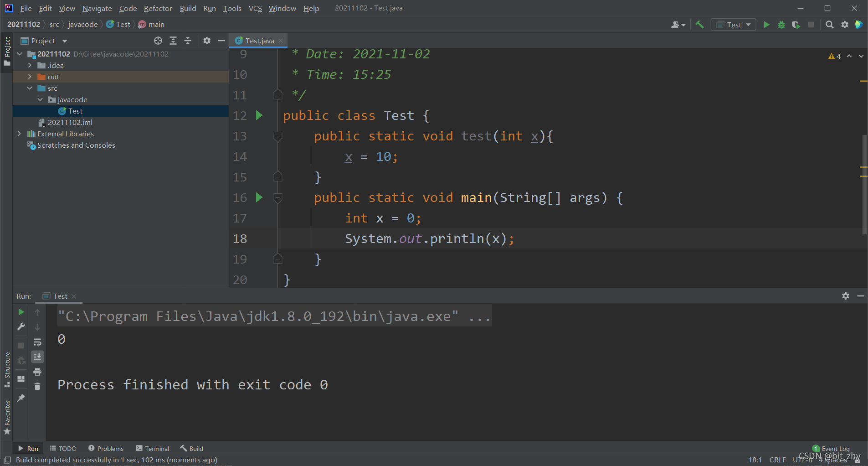Viewport: 868px width, 466px height.
Task: Open the Event Log
Action: (x=831, y=449)
